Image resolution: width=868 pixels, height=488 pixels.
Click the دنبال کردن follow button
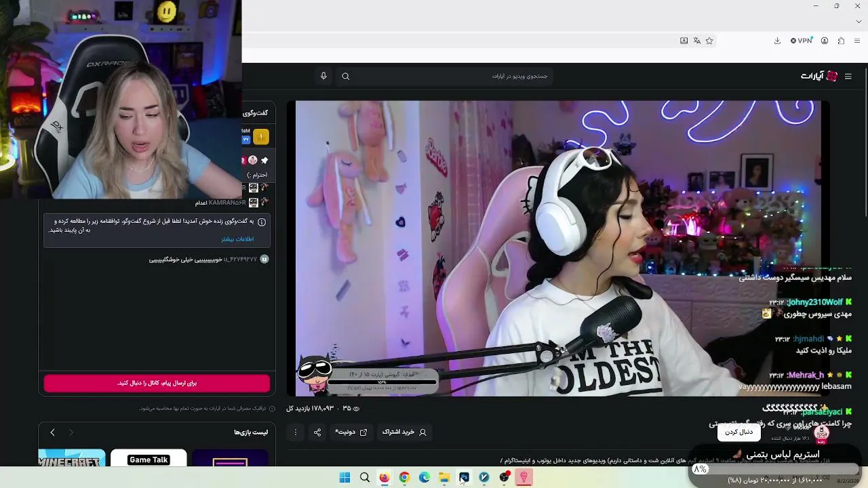(738, 432)
